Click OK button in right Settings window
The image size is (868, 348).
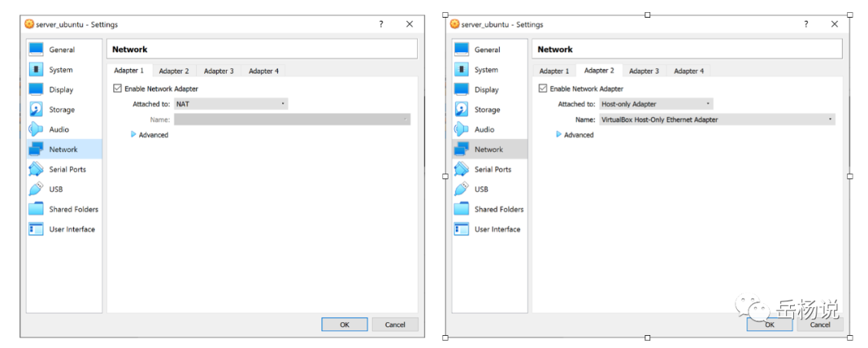point(769,325)
